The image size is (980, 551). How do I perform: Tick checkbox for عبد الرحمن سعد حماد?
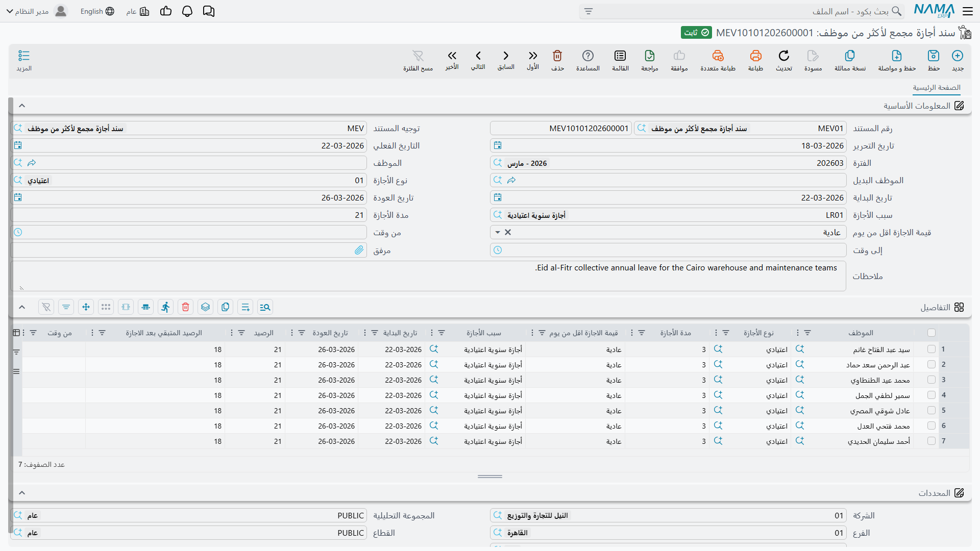932,365
